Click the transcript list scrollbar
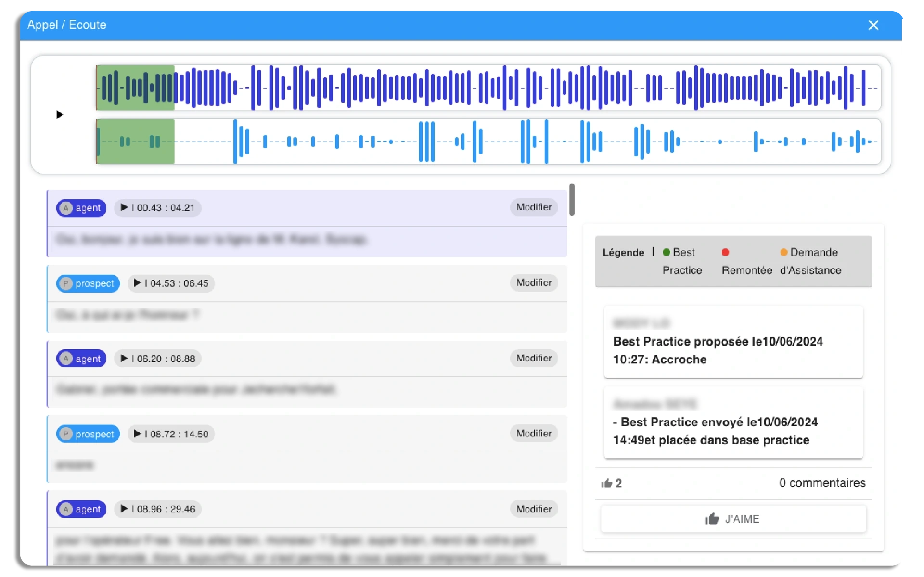The image size is (924, 577). coord(572,200)
